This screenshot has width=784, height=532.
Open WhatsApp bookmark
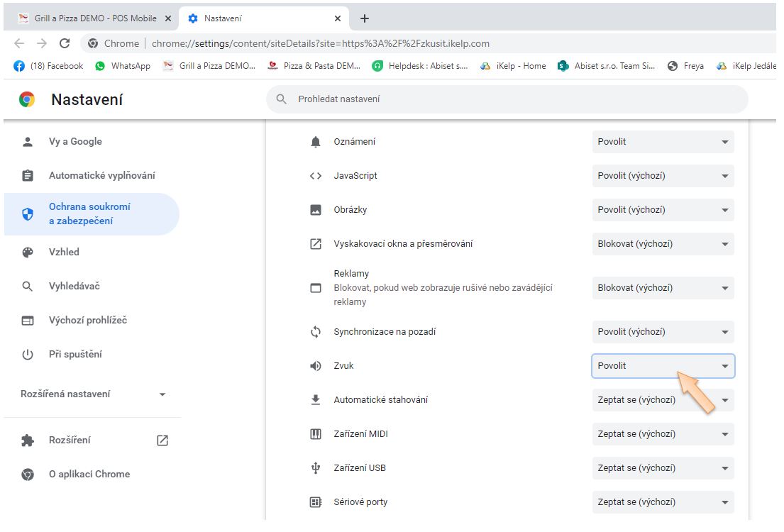pyautogui.click(x=123, y=66)
